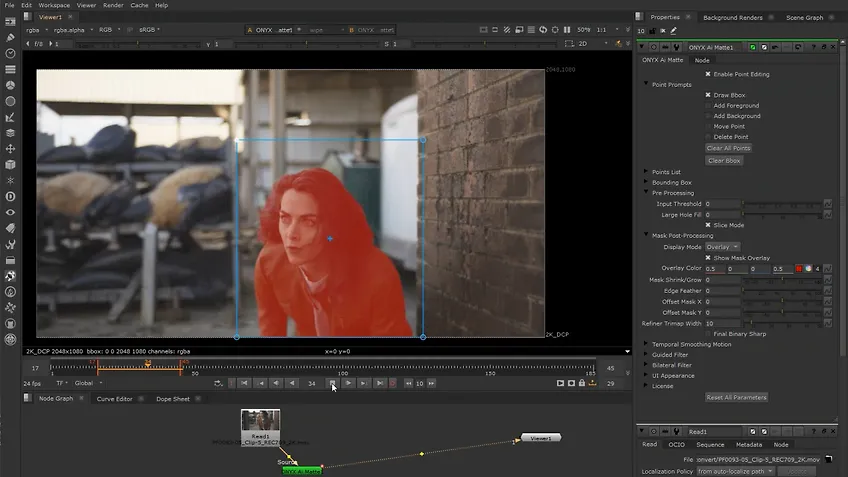Open the Image nodes toolbar icon
This screenshot has height=477, width=848.
tap(10, 22)
